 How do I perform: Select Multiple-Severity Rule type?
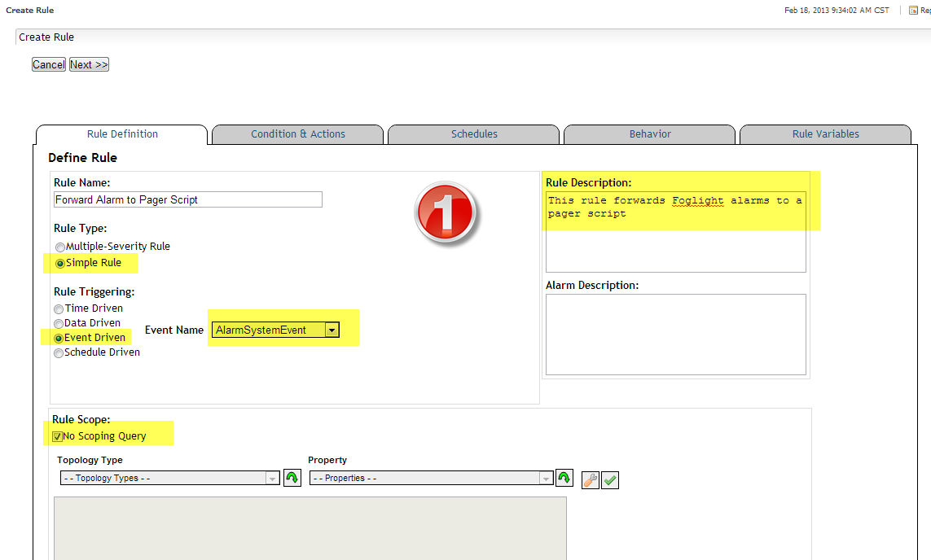pyautogui.click(x=59, y=247)
